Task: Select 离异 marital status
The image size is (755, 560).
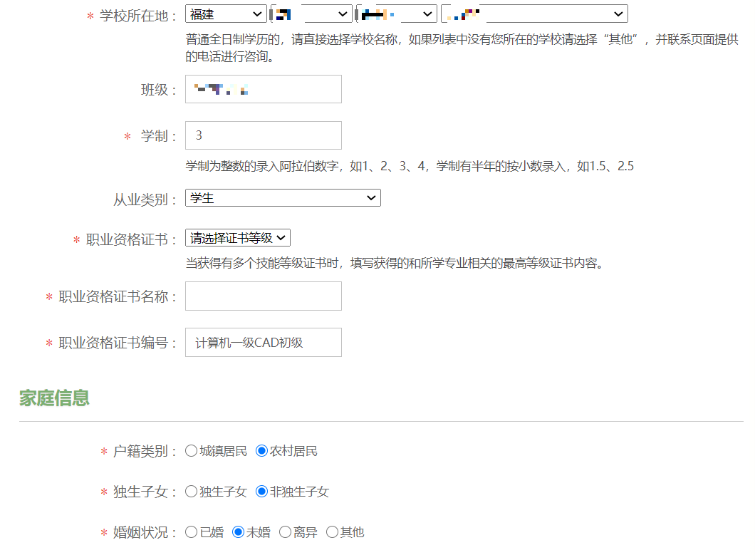Action: tap(285, 532)
